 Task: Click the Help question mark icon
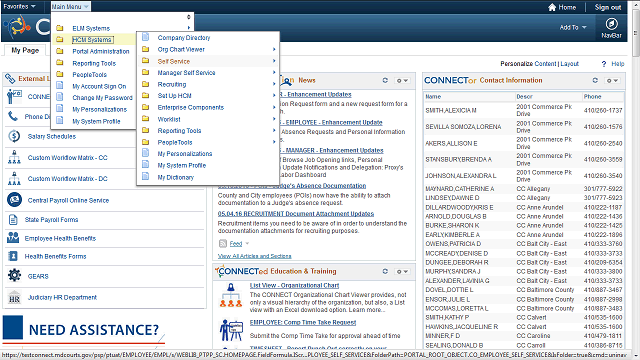tap(604, 64)
